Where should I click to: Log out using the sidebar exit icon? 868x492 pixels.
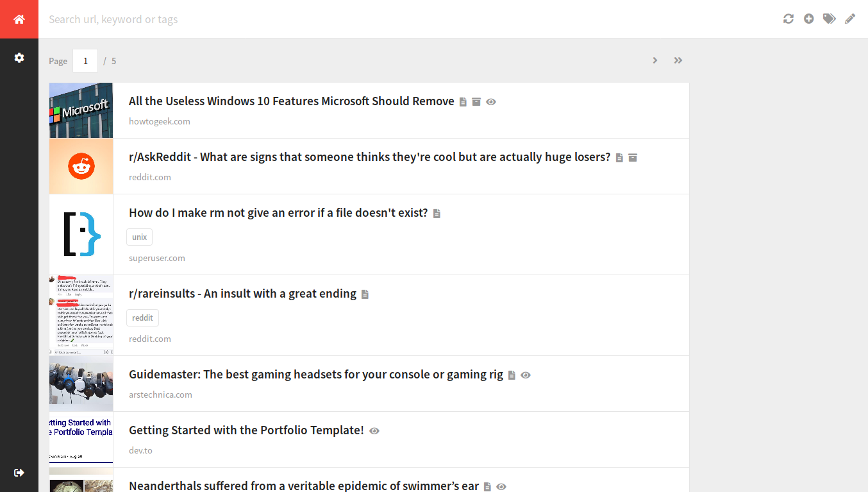pyautogui.click(x=19, y=473)
